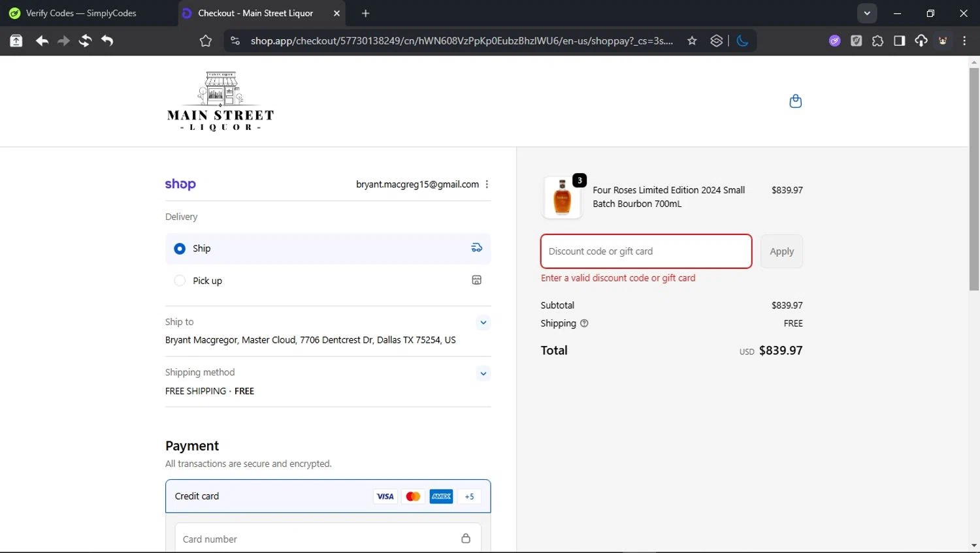Viewport: 980px width, 553px height.
Task: Click the error message about valid discount code
Action: point(618,277)
